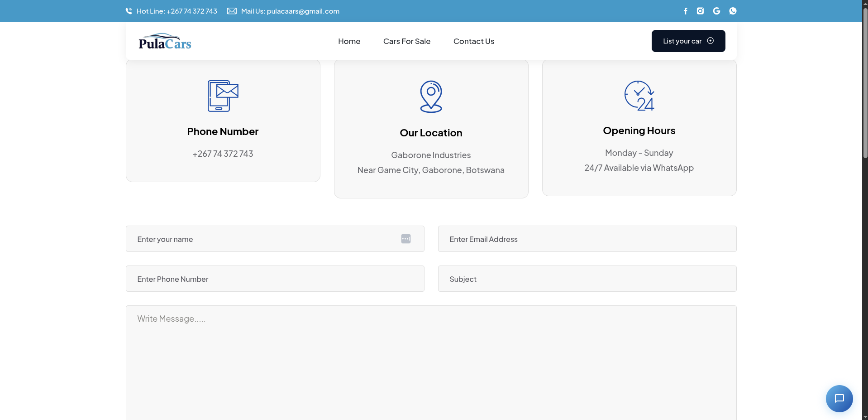Open the Facebook social icon
868x420 pixels.
click(x=685, y=11)
